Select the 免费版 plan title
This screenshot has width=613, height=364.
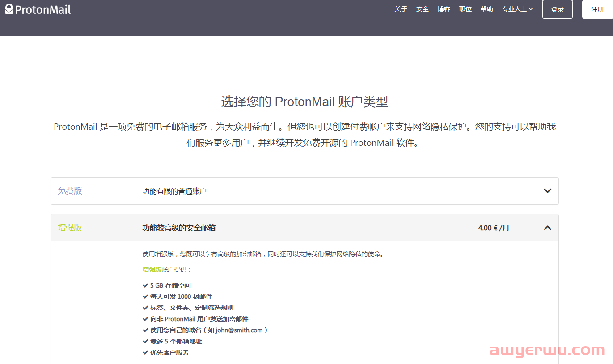(x=70, y=191)
